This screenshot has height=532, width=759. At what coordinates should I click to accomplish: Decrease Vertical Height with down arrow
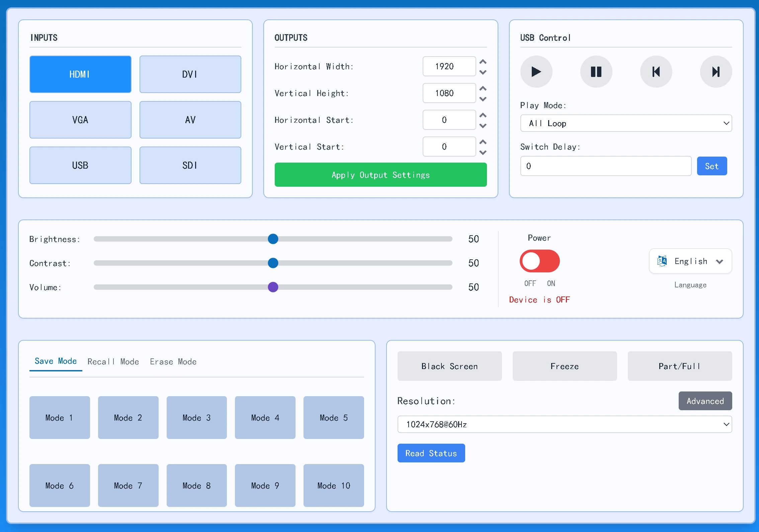coord(483,99)
